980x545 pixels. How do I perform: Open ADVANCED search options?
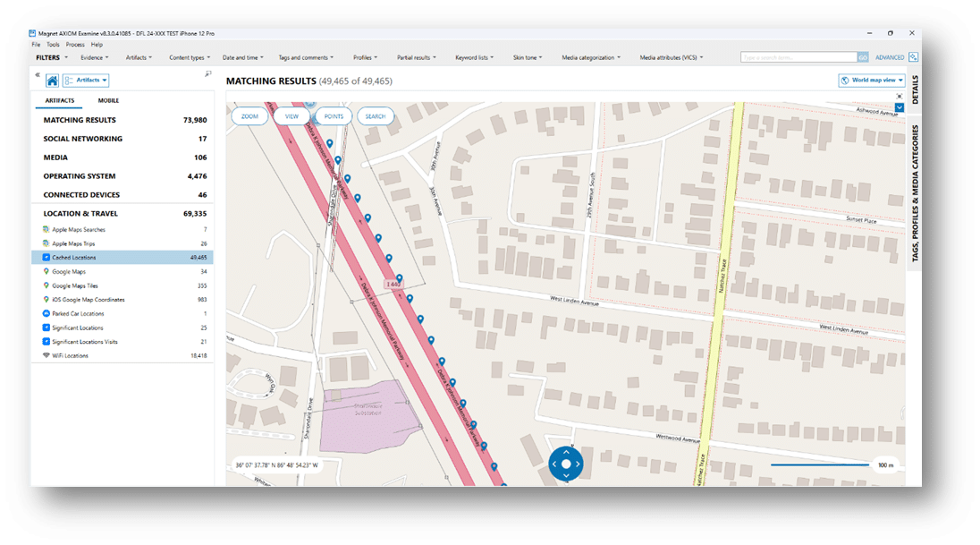pos(891,56)
